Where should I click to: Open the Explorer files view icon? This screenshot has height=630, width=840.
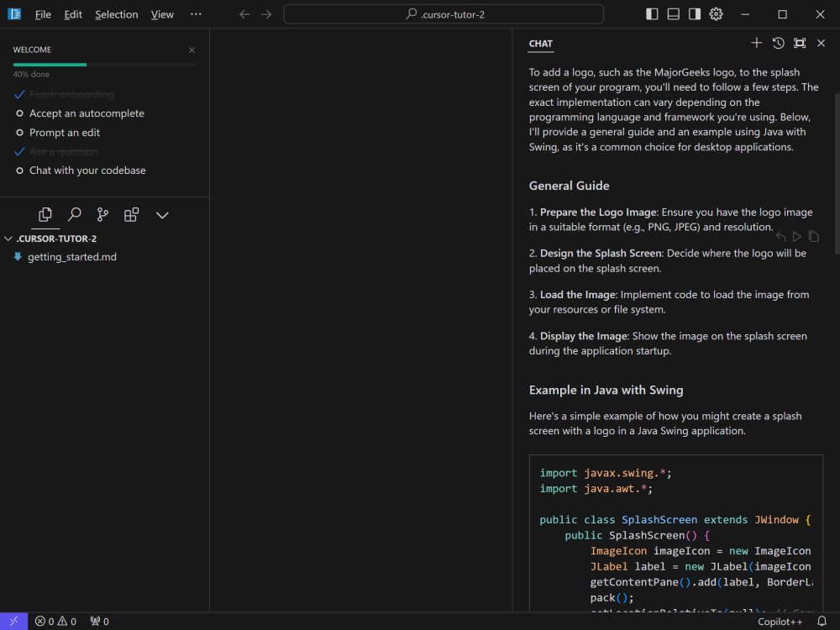pyautogui.click(x=45, y=215)
